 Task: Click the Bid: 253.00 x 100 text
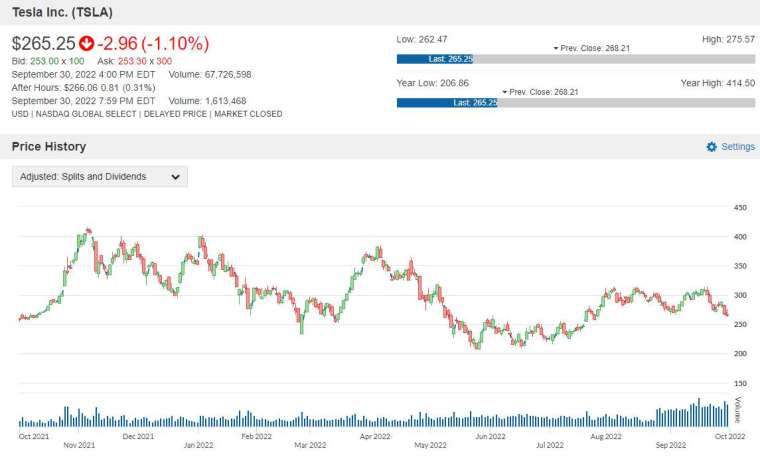click(48, 61)
